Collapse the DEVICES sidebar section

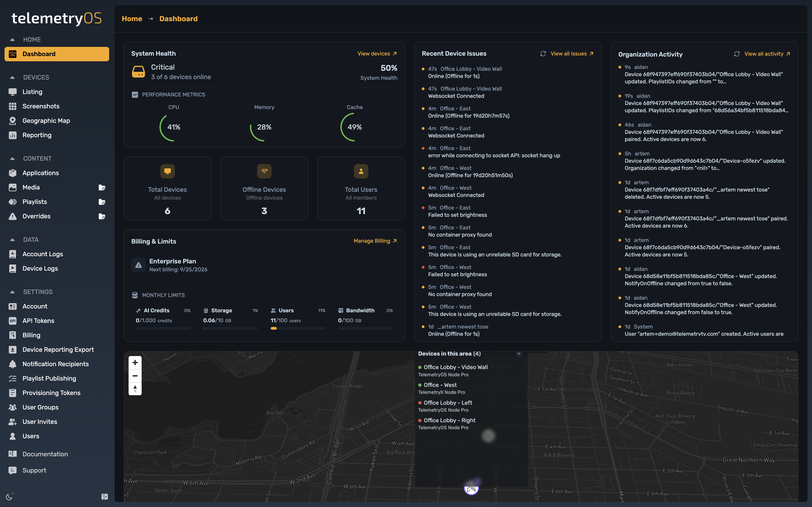click(x=12, y=78)
